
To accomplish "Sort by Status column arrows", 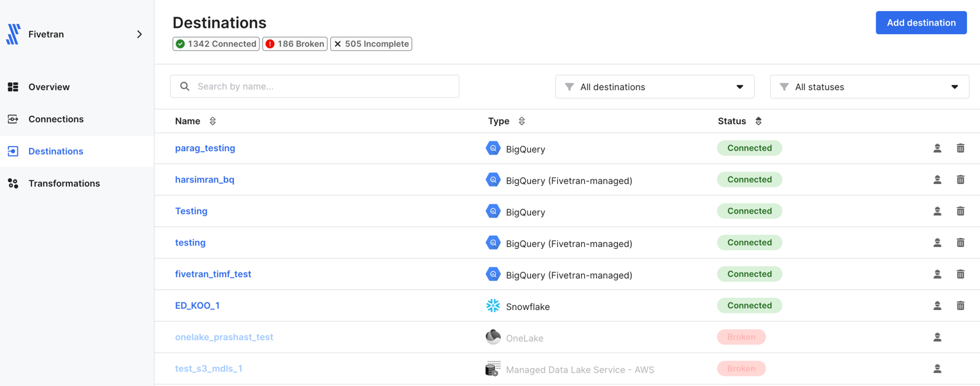I will click(759, 121).
